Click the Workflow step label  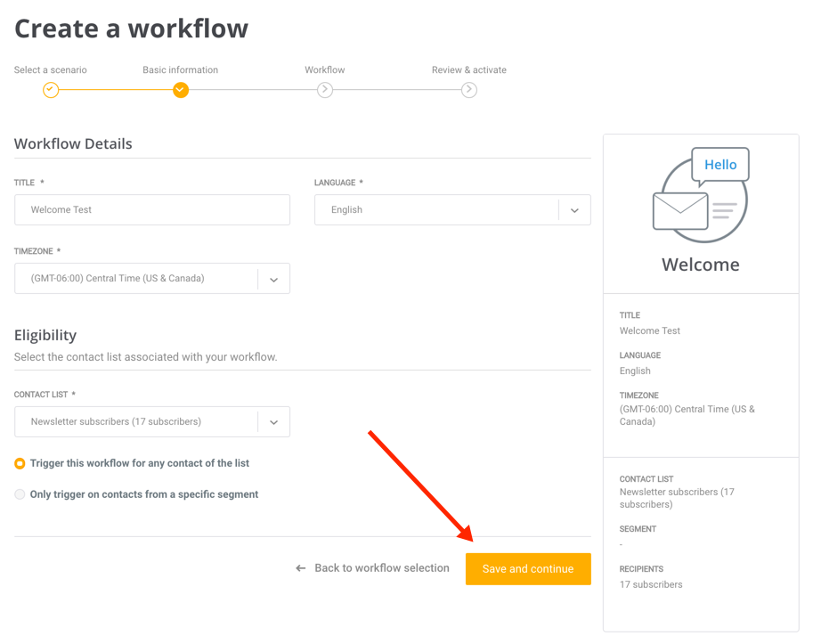325,70
